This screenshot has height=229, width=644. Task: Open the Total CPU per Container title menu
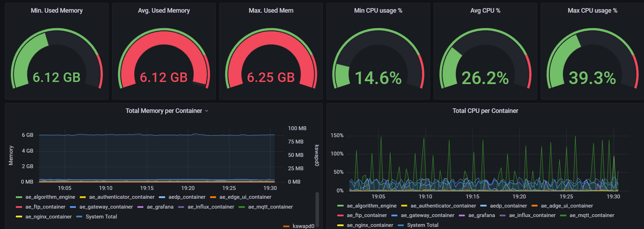(x=485, y=111)
